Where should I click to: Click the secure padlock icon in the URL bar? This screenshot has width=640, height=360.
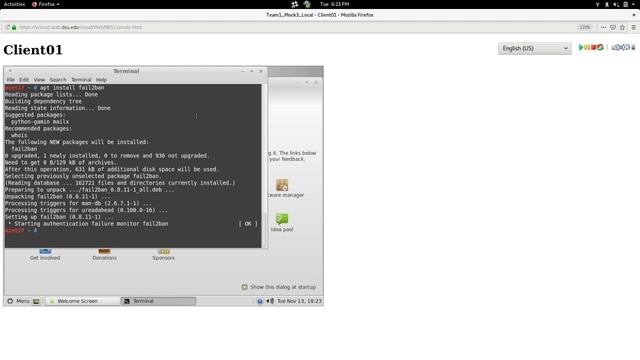pos(14,27)
